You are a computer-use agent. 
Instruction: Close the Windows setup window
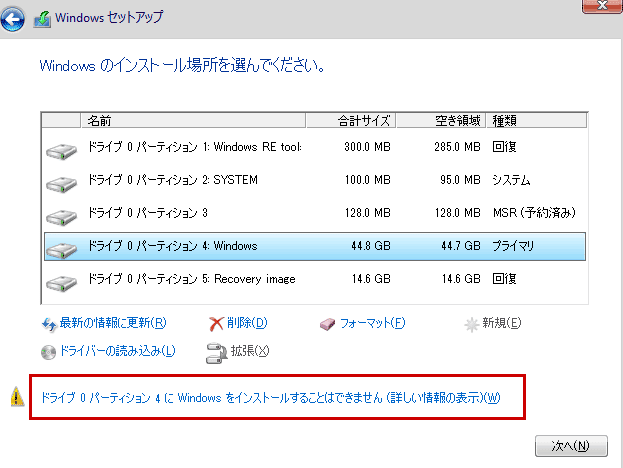click(x=598, y=5)
